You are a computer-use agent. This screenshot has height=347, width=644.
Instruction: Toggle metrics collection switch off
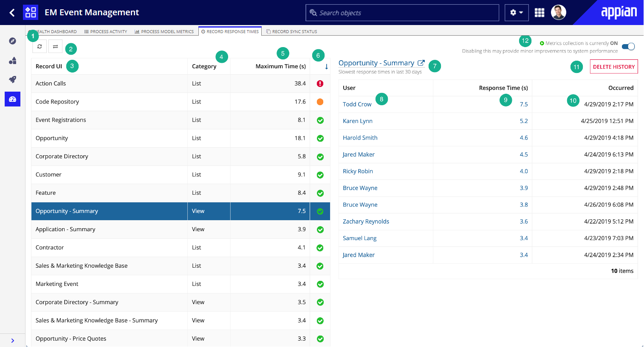(x=628, y=47)
